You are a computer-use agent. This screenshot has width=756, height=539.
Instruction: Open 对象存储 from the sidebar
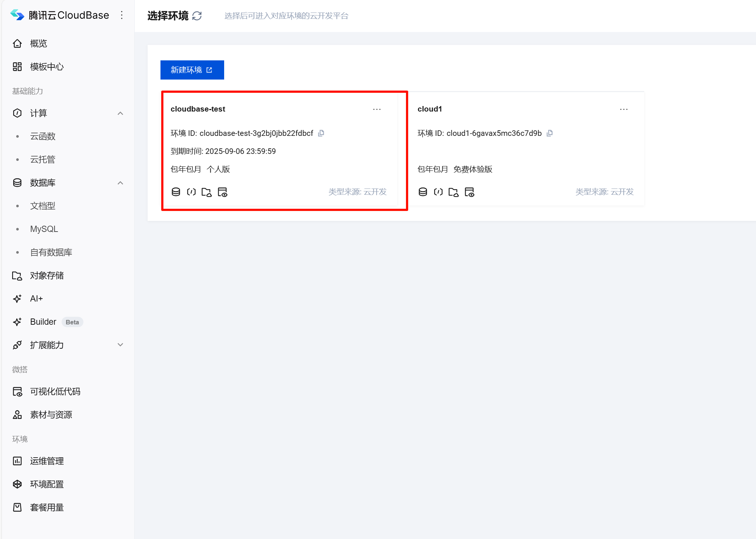[47, 275]
